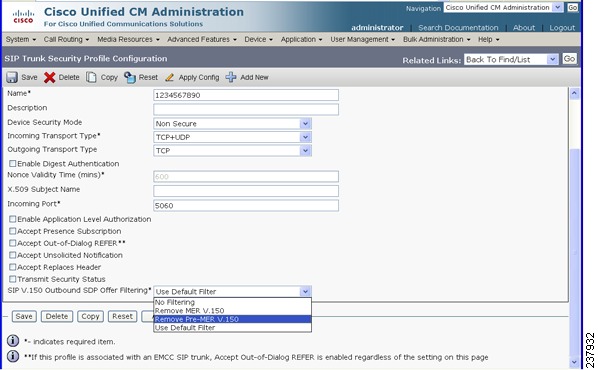The width and height of the screenshot is (598, 370).
Task: Toggle Enable Digest Authentication checkbox
Action: click(x=13, y=164)
